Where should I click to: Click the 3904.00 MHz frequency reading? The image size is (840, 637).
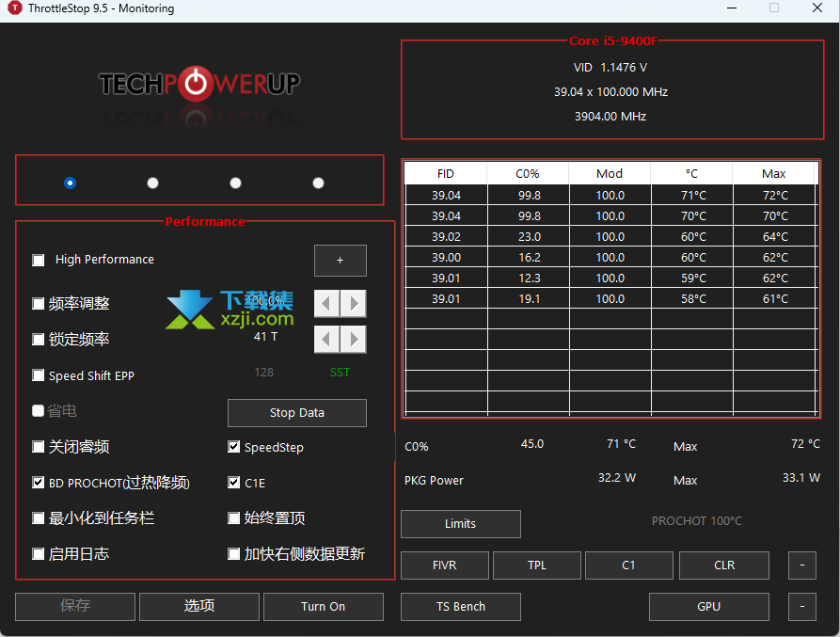(610, 117)
